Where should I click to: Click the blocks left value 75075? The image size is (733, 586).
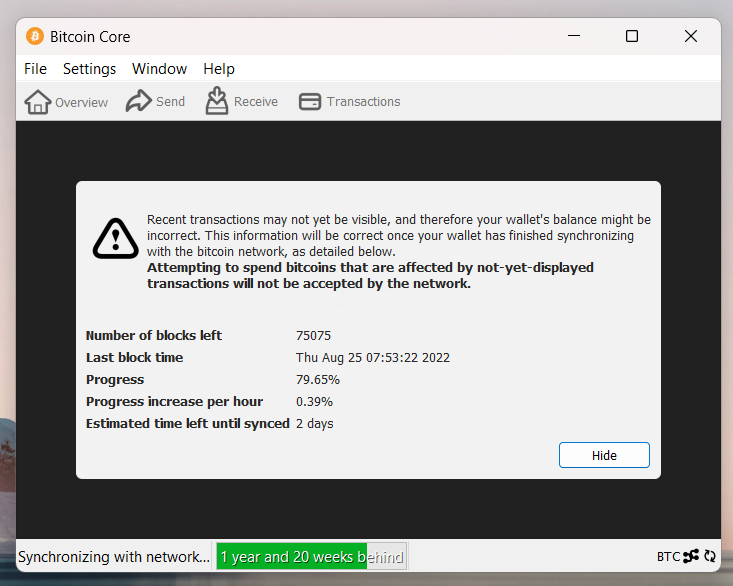[x=313, y=336]
